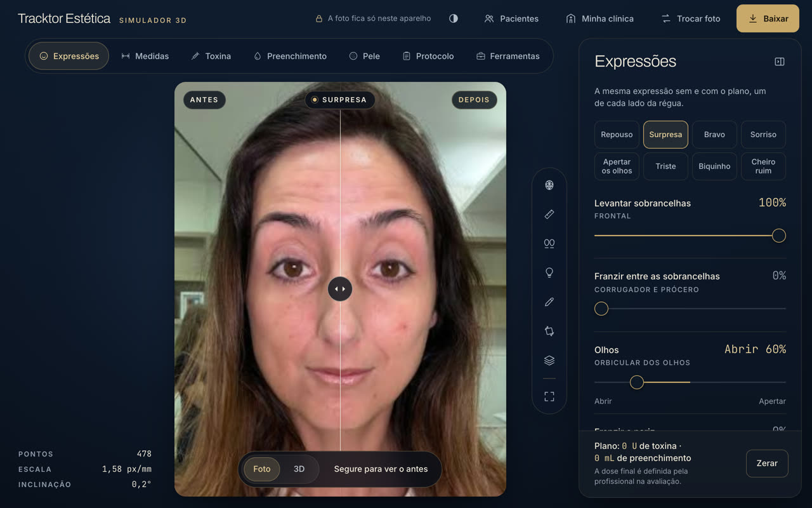
Task: Click the contrast theme icon in the header
Action: pos(454,18)
